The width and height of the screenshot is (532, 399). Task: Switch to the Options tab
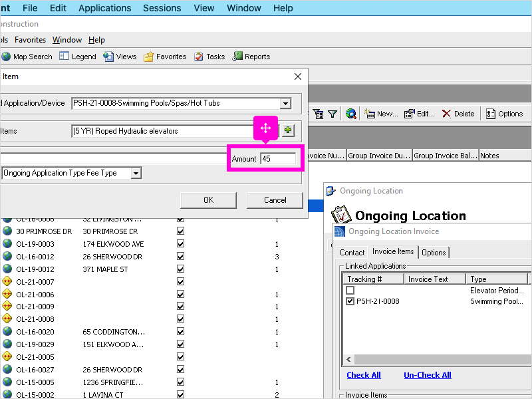[x=434, y=253]
